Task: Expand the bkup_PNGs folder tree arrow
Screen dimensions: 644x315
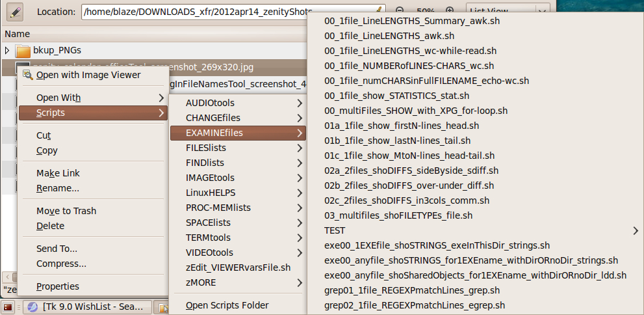Action: [7, 50]
